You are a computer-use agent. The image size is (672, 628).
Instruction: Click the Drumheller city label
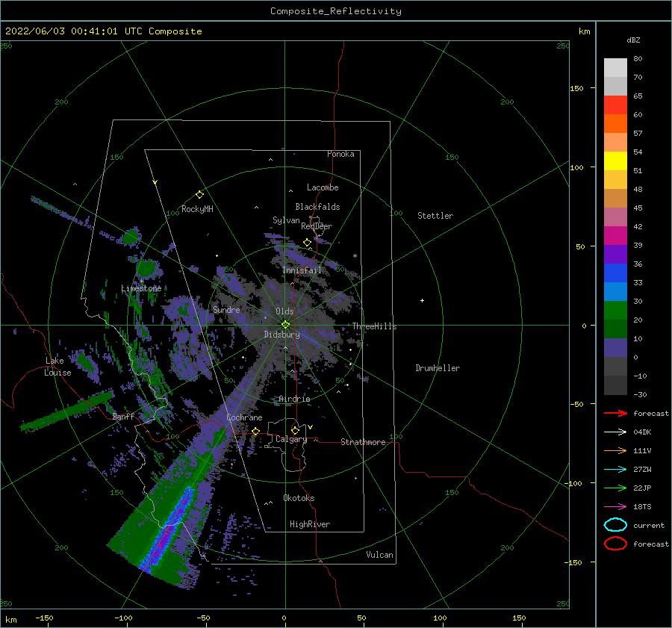[438, 368]
